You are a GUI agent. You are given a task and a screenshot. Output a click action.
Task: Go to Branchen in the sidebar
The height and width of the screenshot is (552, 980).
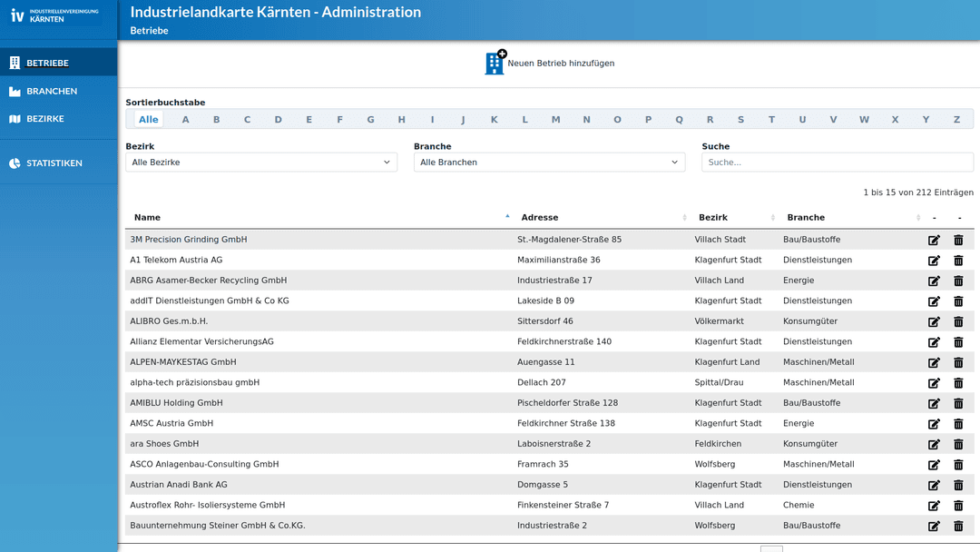tap(59, 91)
